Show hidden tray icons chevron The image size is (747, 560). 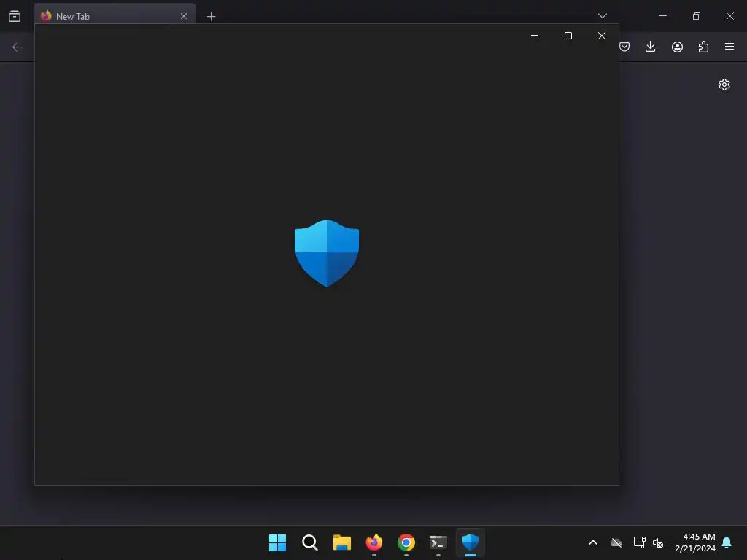click(x=593, y=542)
